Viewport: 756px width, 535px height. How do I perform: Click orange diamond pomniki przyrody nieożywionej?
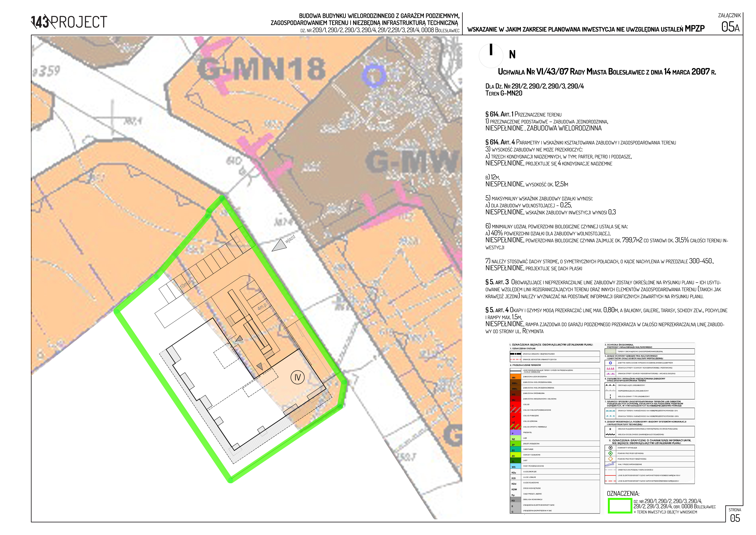coord(610,459)
